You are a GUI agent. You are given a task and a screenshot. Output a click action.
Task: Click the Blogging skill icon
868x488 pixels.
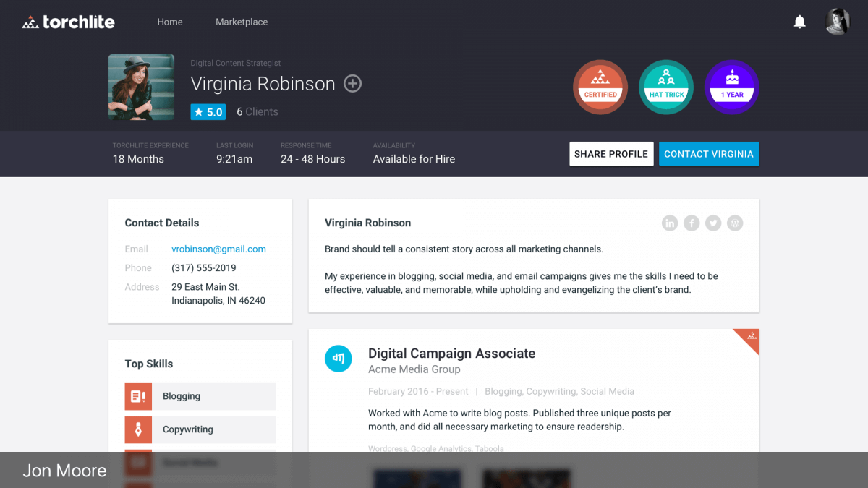138,396
